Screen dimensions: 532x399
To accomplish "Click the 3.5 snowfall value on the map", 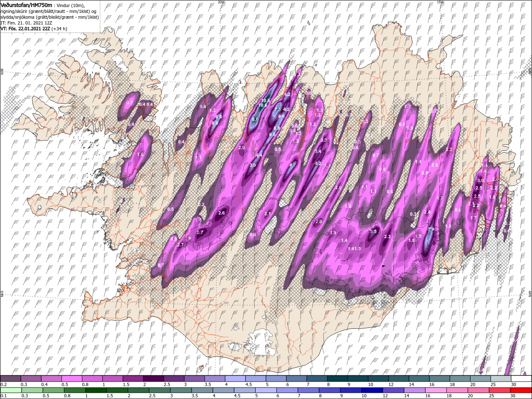I will (x=373, y=232).
